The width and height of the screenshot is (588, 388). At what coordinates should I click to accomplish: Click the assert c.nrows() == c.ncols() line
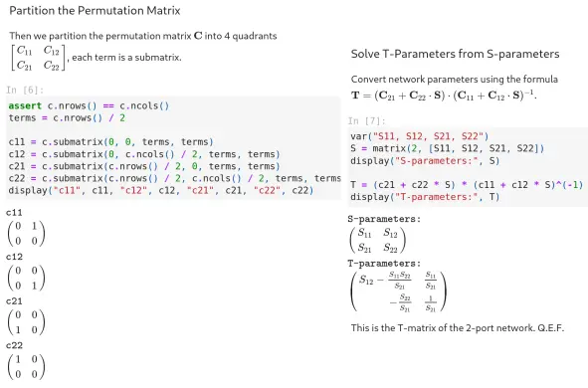pyautogui.click(x=89, y=106)
